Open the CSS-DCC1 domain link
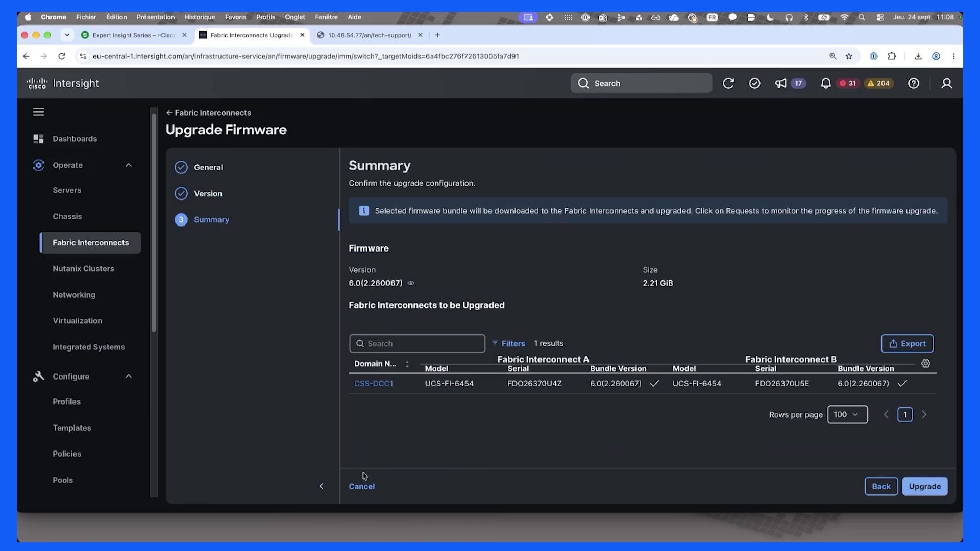980x551 pixels. click(x=374, y=383)
